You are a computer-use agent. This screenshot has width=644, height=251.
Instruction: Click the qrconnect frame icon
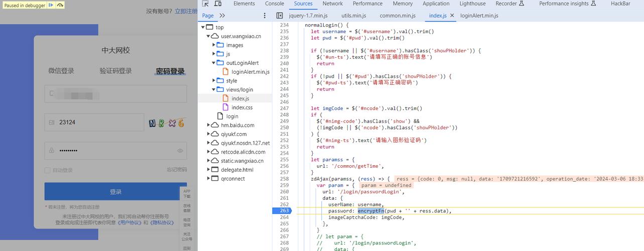pos(215,179)
